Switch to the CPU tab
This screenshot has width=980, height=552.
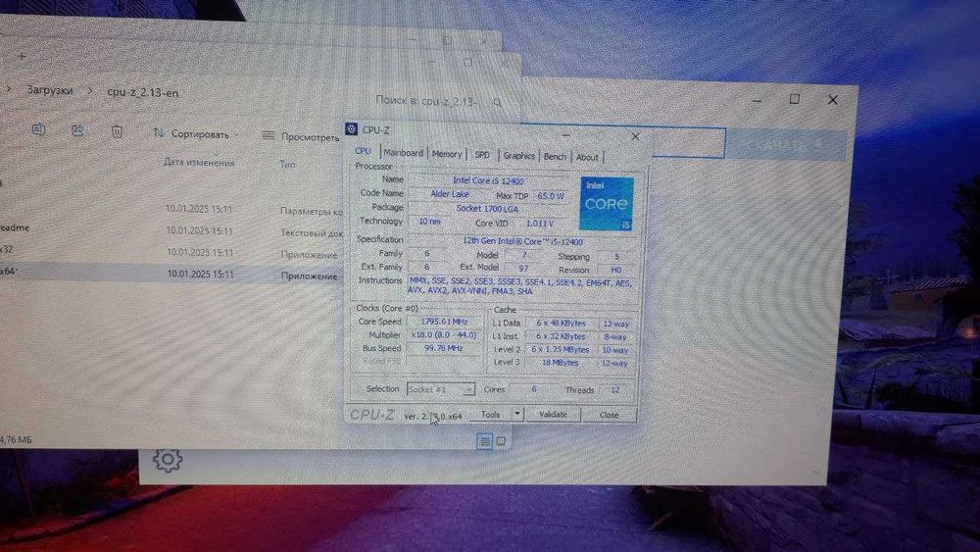[x=364, y=151]
